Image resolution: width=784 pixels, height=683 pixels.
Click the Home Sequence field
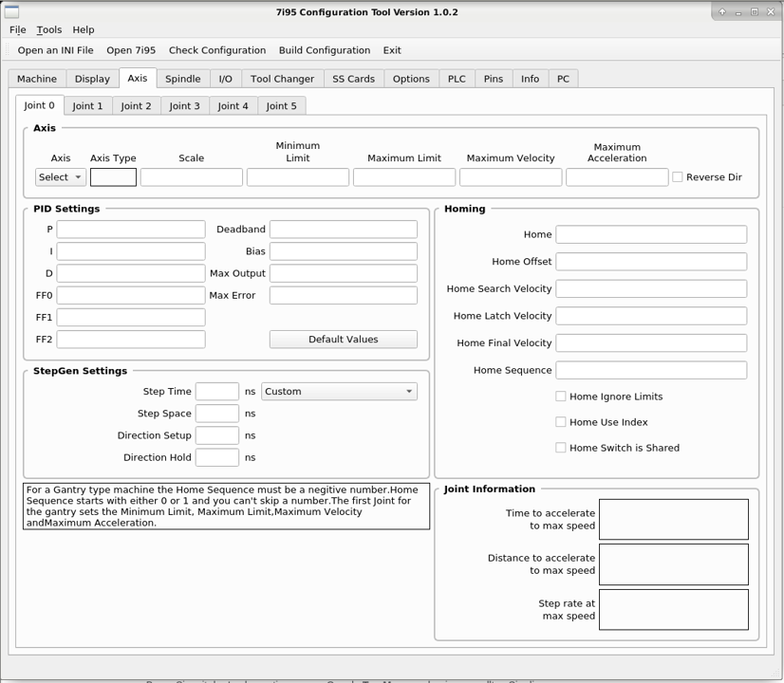651,370
